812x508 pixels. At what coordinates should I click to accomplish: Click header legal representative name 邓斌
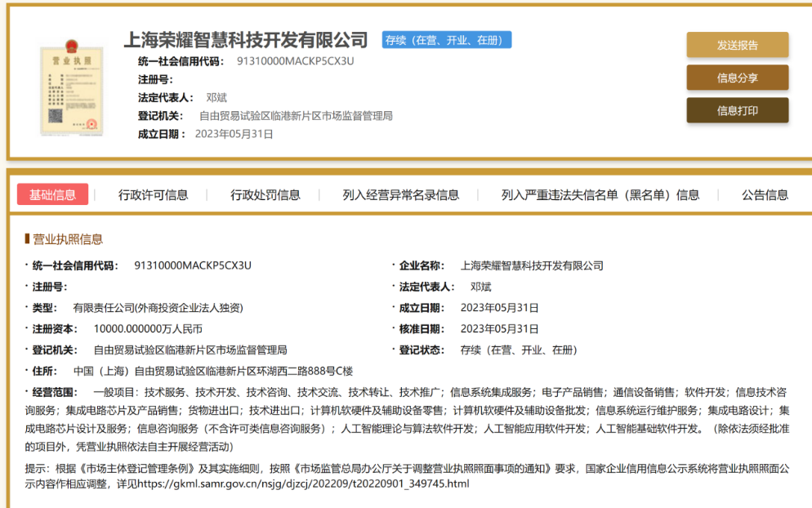click(216, 97)
